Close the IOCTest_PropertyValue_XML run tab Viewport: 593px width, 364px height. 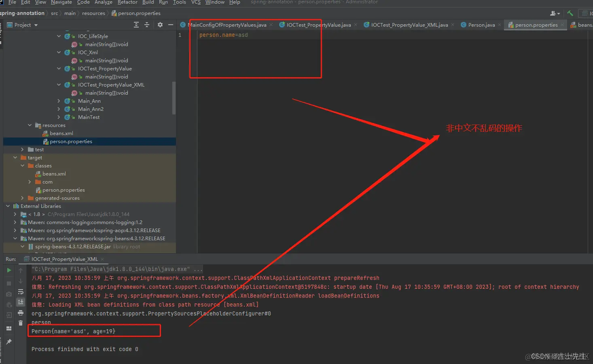click(102, 259)
